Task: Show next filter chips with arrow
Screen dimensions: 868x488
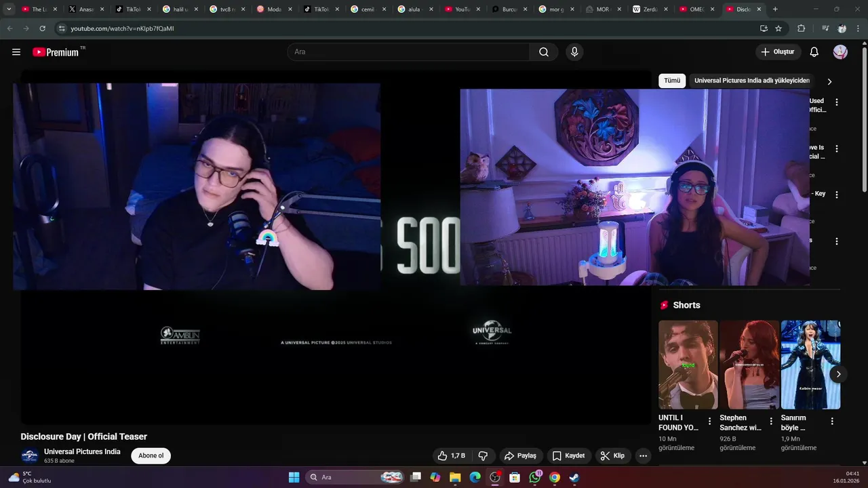Action: coord(829,81)
